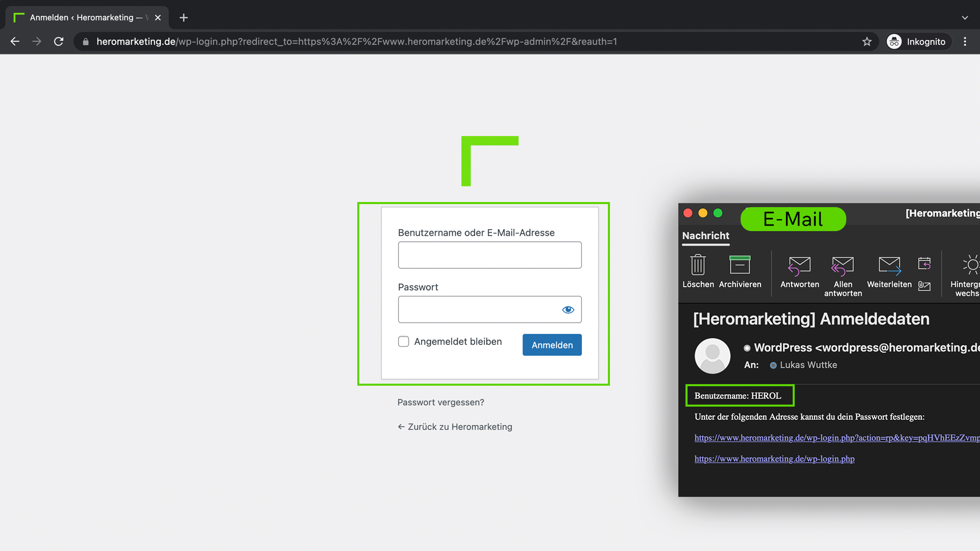Image resolution: width=980 pixels, height=551 pixels.
Task: Click the address bar URL
Action: [357, 42]
